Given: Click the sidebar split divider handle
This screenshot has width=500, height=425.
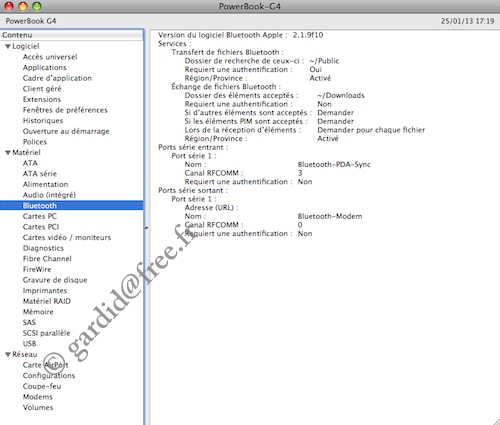Looking at the screenshot, I should [x=146, y=228].
